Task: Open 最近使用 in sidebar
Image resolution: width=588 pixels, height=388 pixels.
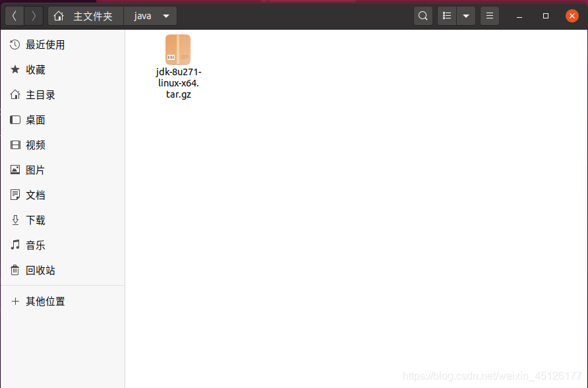Action: (x=63, y=45)
